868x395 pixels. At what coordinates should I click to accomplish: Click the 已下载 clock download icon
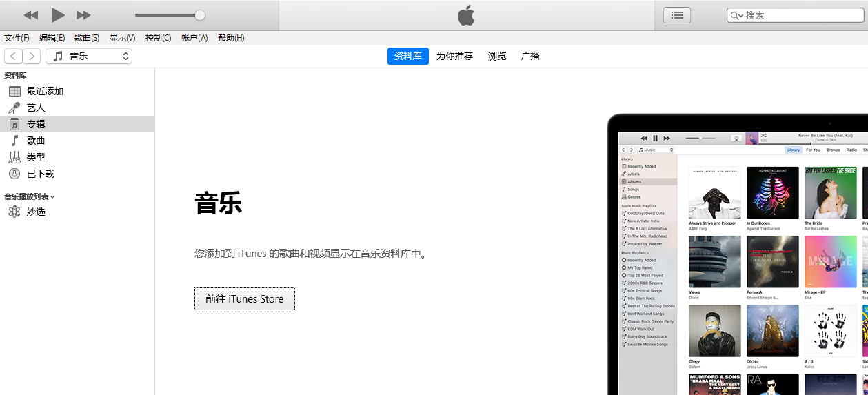click(14, 174)
